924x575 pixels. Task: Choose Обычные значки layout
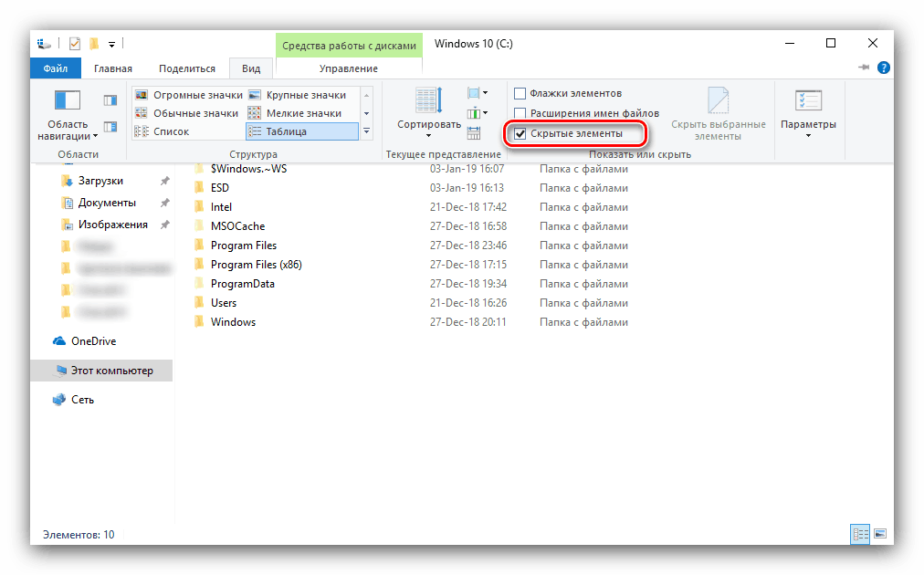pos(187,113)
